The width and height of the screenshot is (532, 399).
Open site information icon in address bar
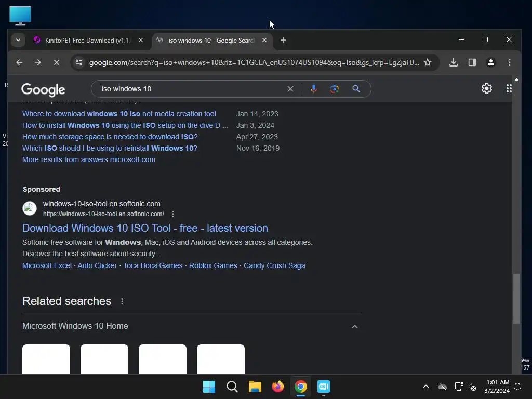tap(79, 62)
